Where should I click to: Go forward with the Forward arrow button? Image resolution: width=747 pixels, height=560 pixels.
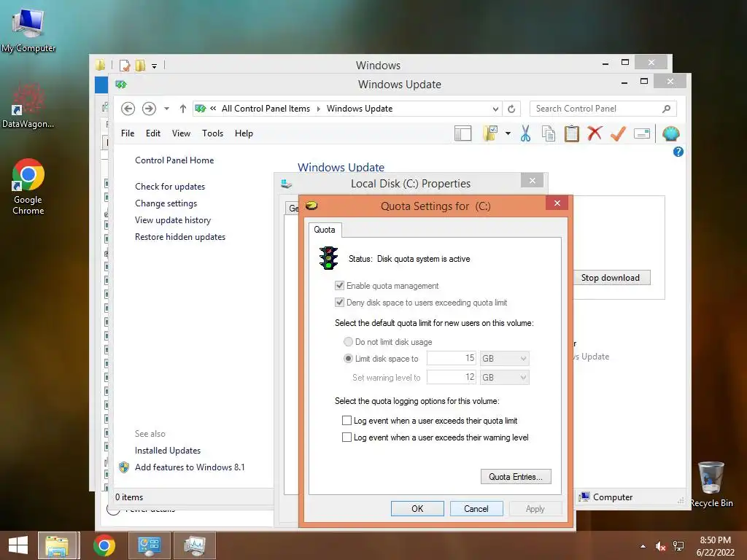(149, 109)
